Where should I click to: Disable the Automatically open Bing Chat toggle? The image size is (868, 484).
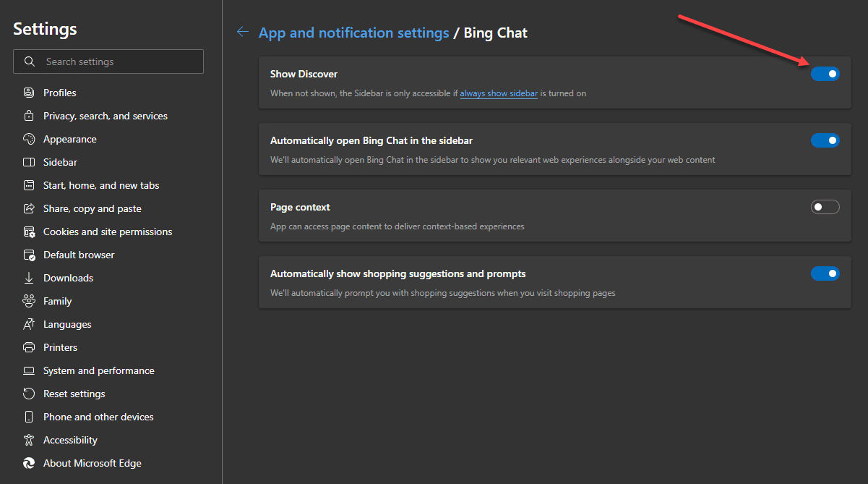tap(825, 140)
